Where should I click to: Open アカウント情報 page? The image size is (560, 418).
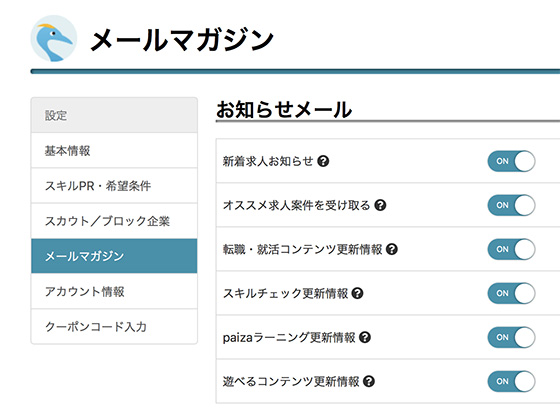tap(114, 291)
